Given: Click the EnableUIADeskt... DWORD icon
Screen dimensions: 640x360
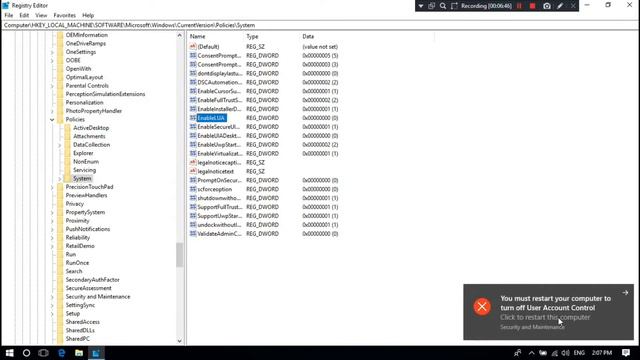Looking at the screenshot, I should pyautogui.click(x=193, y=136).
